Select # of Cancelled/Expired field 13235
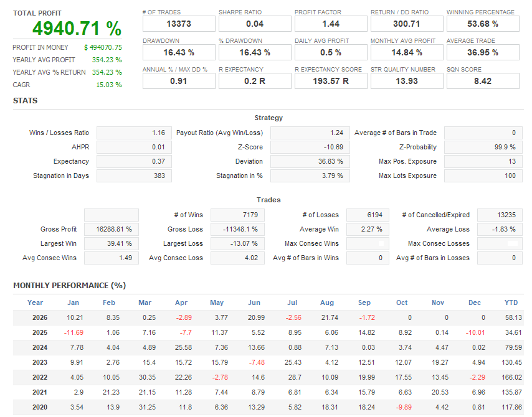The image size is (532, 417). click(500, 215)
